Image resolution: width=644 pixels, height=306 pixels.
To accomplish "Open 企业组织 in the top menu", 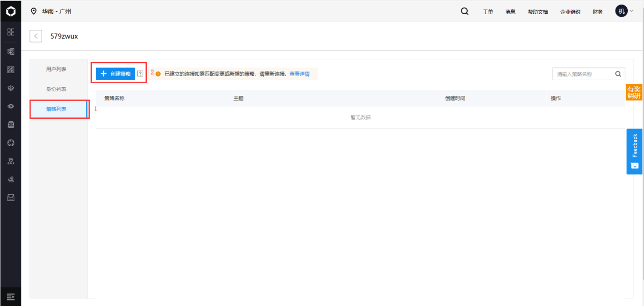I will (x=570, y=12).
